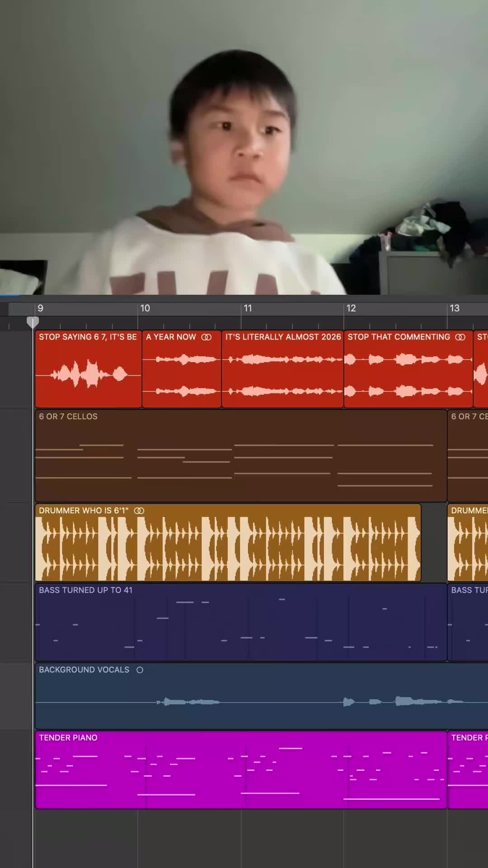488x868 pixels.
Task: Select the 'STOP SAYING 6 7, IT'S BE' audio region
Action: (x=88, y=369)
